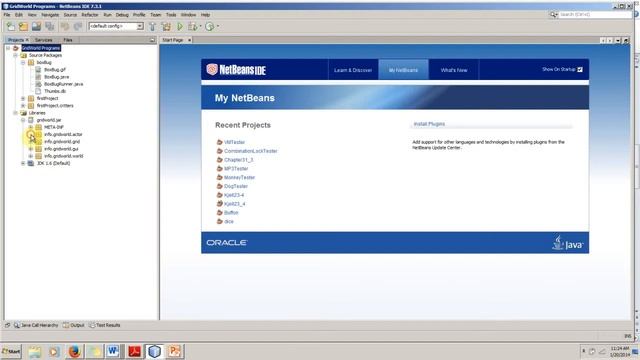Open Firefox from the taskbar
Image resolution: width=640 pixels, height=360 pixels.
pos(74,351)
